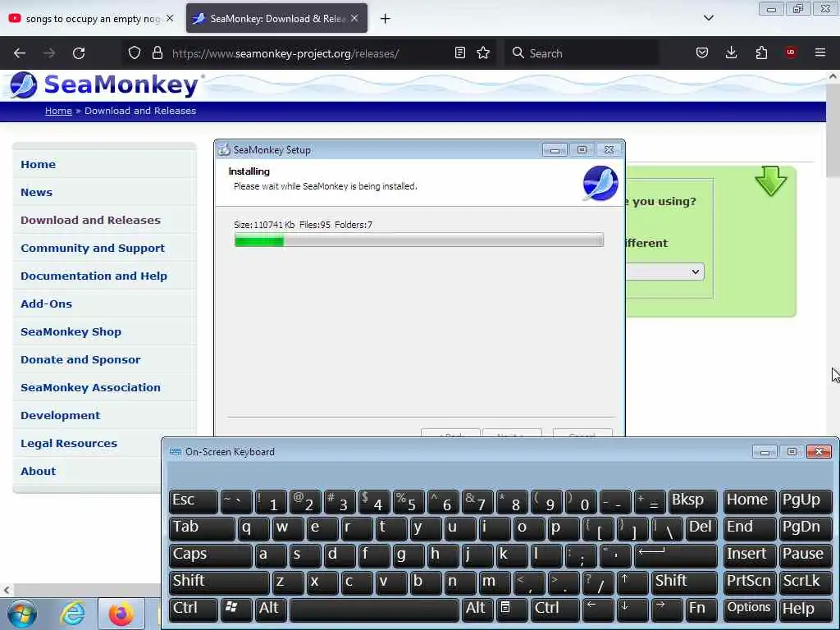Click the Bksp key
Image resolution: width=840 pixels, height=630 pixels.
point(692,500)
